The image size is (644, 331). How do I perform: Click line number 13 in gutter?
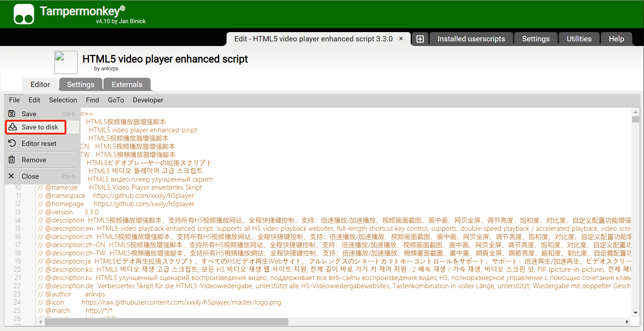[x=17, y=212]
